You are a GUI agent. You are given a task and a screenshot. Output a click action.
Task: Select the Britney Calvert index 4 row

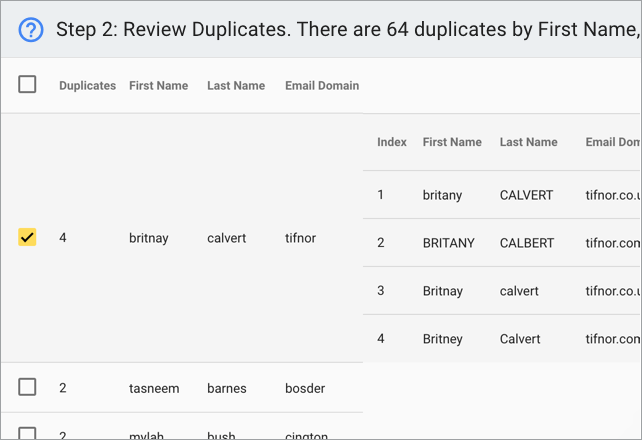(502, 338)
